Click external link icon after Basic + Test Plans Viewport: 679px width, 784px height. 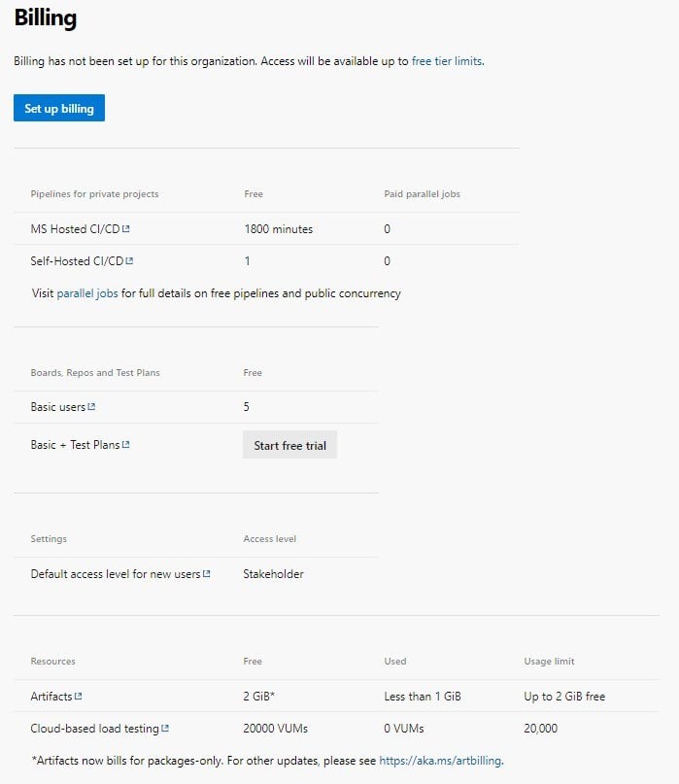[x=126, y=446]
